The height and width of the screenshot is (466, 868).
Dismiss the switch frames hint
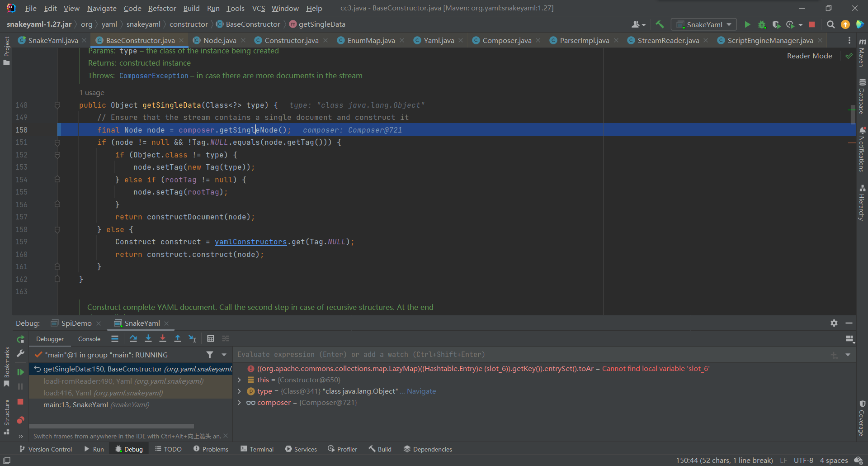click(x=226, y=436)
